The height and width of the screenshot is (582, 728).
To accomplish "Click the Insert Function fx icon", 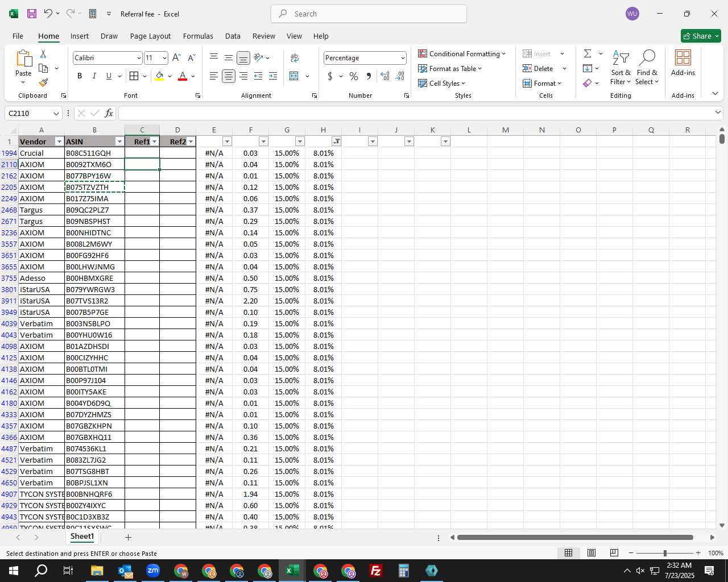I will (109, 113).
